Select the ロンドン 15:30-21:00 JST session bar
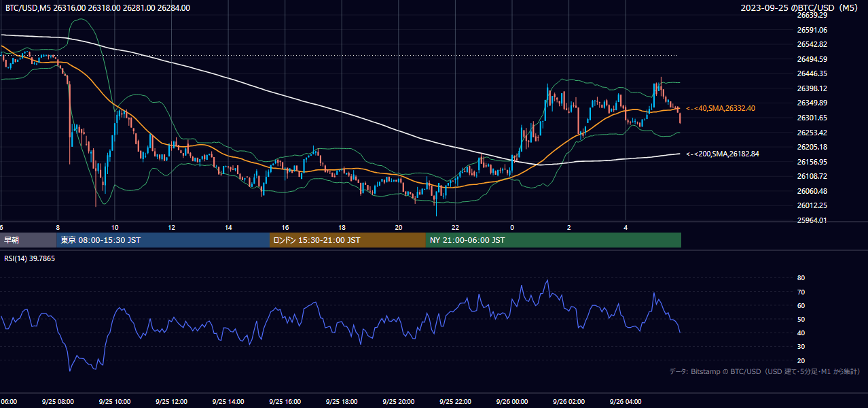 (348, 240)
